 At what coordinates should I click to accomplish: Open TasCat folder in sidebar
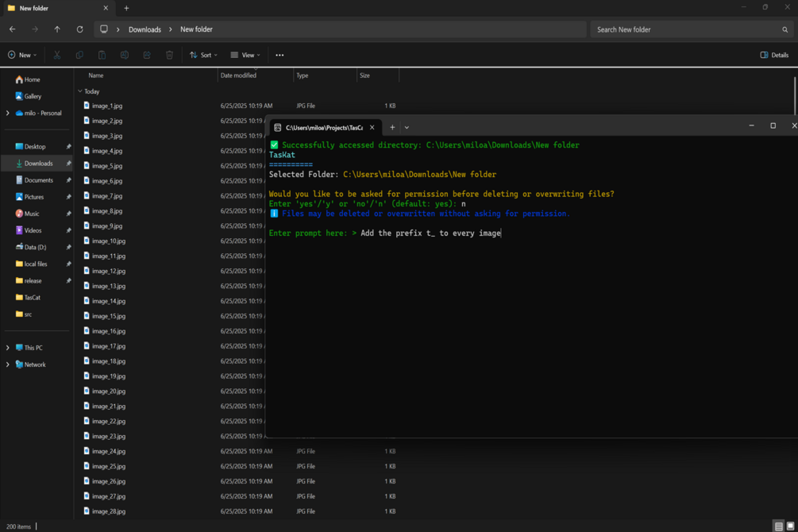point(28,297)
